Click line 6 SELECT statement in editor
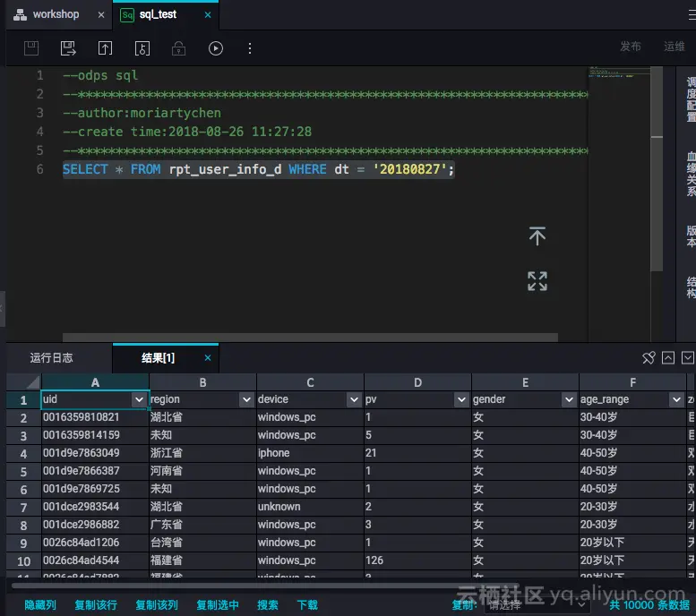 tap(258, 169)
